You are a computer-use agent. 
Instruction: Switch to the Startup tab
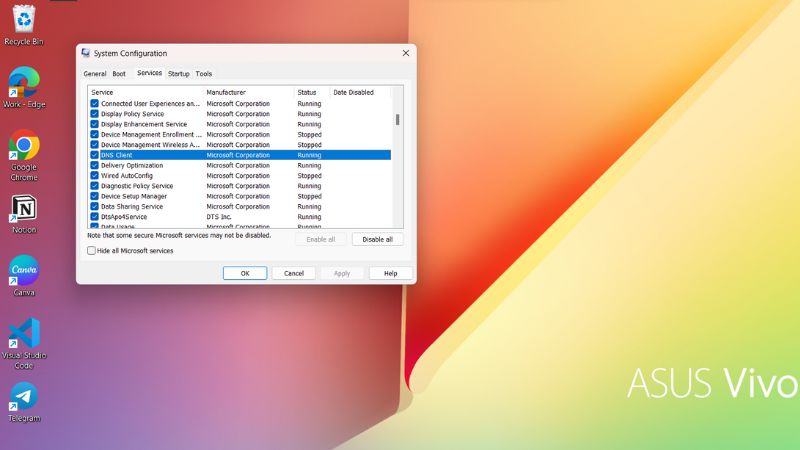tap(179, 74)
